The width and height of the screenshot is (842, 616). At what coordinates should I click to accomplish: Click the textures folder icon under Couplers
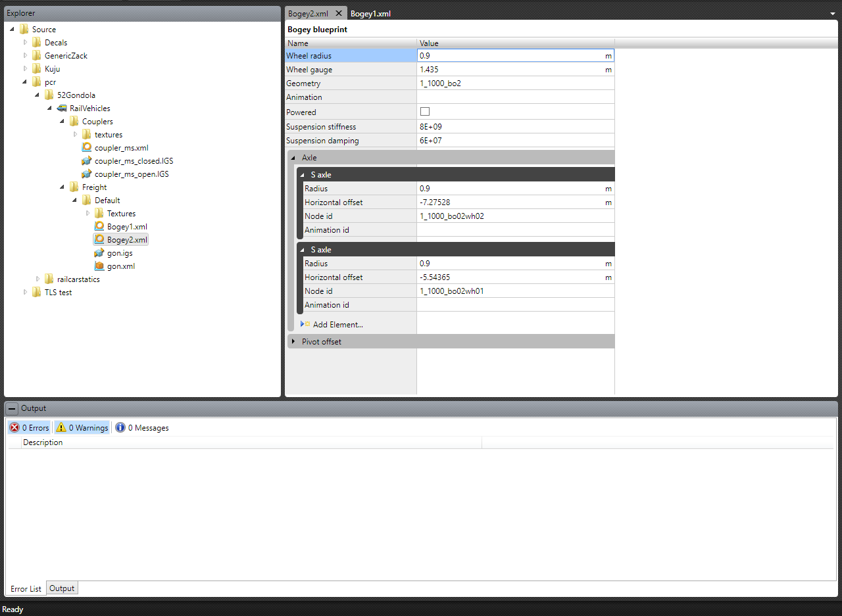[x=86, y=135]
